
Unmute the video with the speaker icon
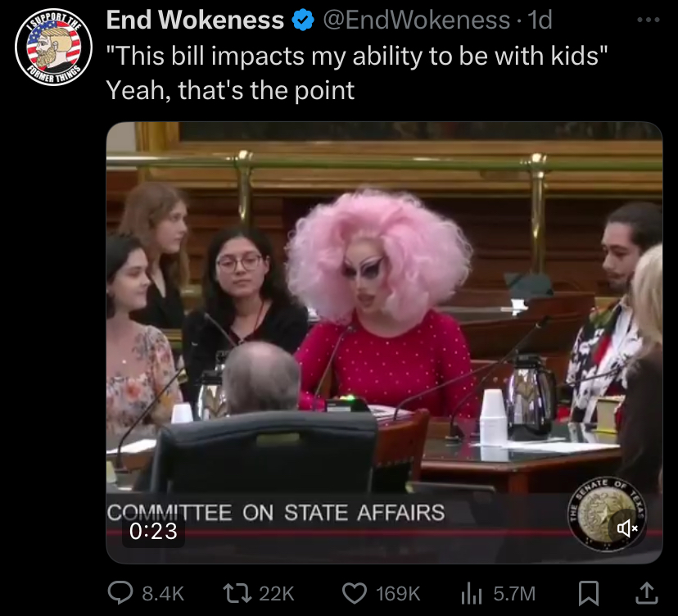627,528
